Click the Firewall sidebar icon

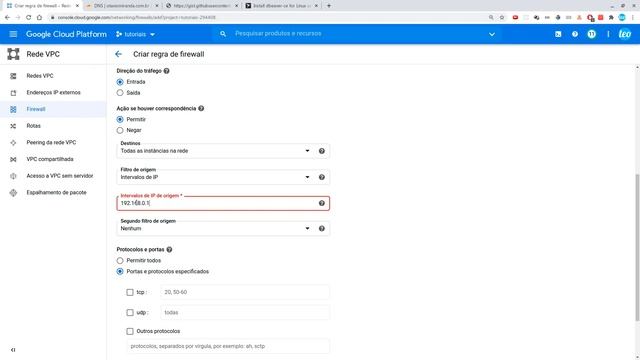pos(13,109)
